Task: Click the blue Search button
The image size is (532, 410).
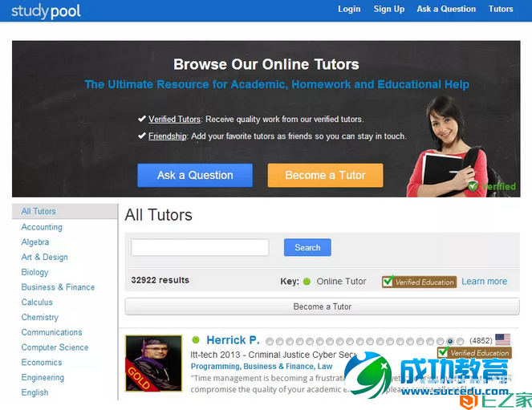Action: [x=307, y=248]
